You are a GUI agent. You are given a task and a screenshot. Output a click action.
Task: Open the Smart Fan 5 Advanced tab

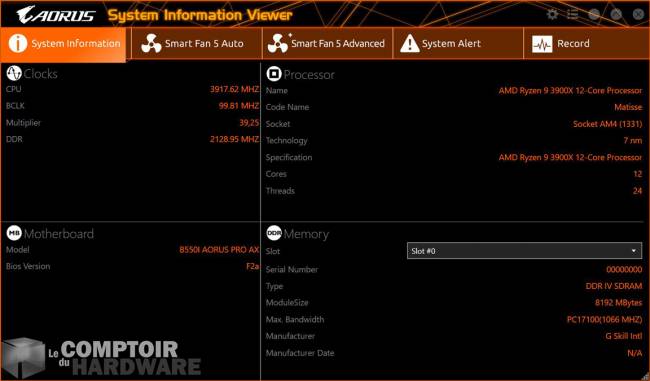(x=327, y=44)
